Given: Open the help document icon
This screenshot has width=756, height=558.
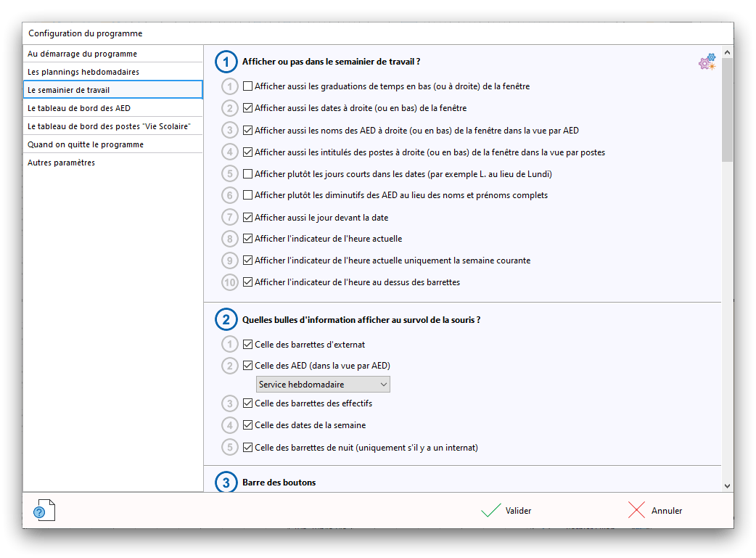Looking at the screenshot, I should pyautogui.click(x=44, y=511).
